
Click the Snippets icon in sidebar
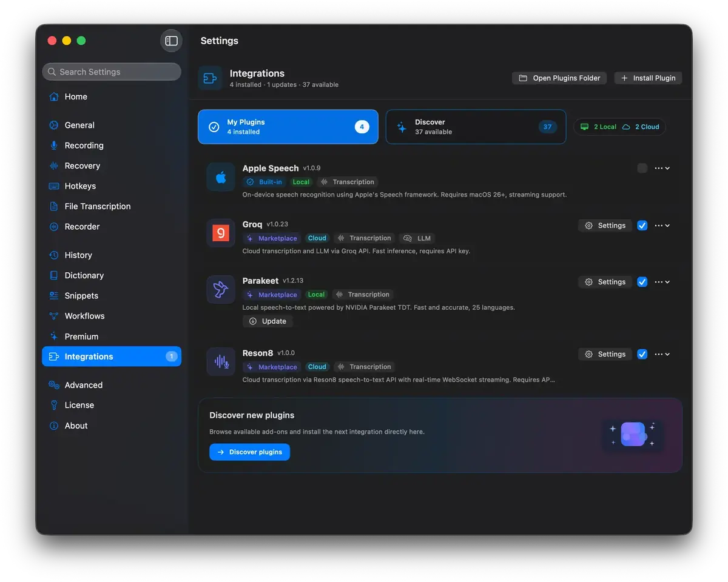pos(54,296)
